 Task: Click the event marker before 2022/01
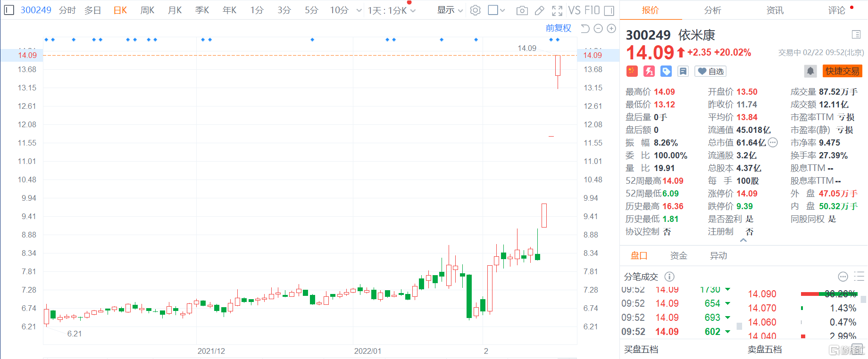312,40
